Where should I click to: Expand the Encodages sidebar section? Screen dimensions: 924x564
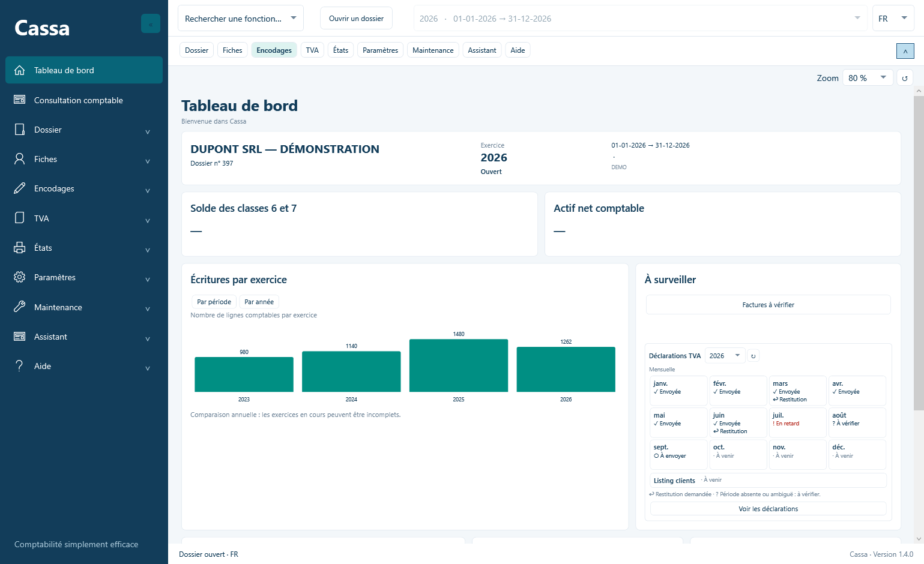coord(148,190)
